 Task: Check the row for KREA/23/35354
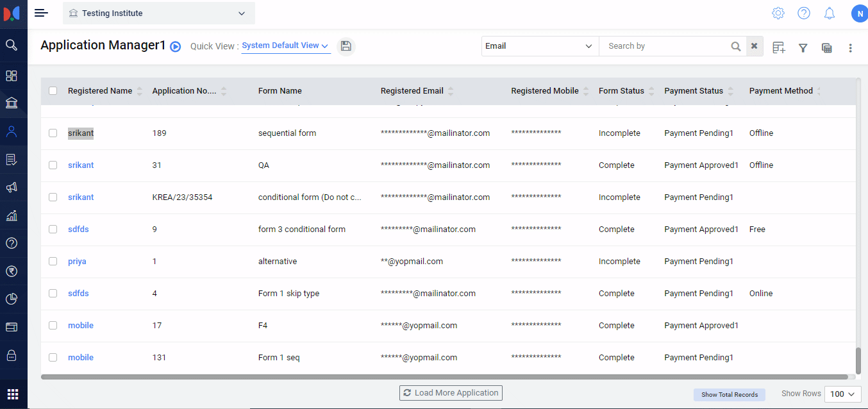point(53,197)
